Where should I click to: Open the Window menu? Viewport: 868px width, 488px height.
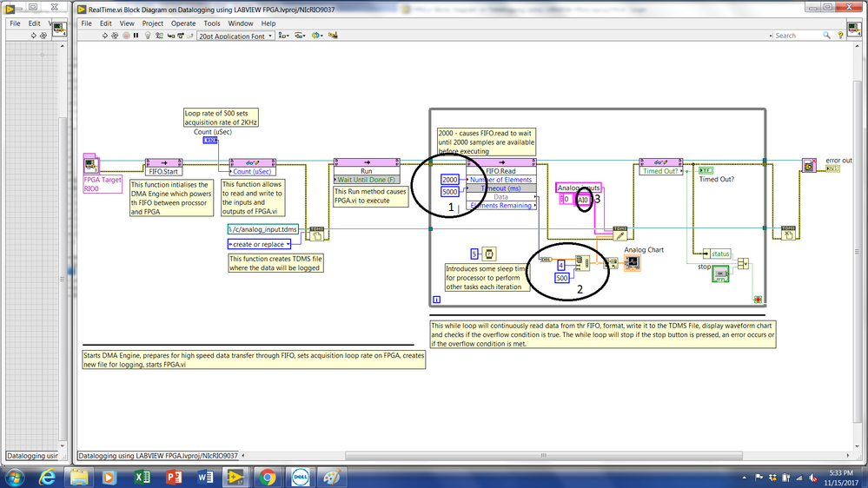click(x=241, y=23)
